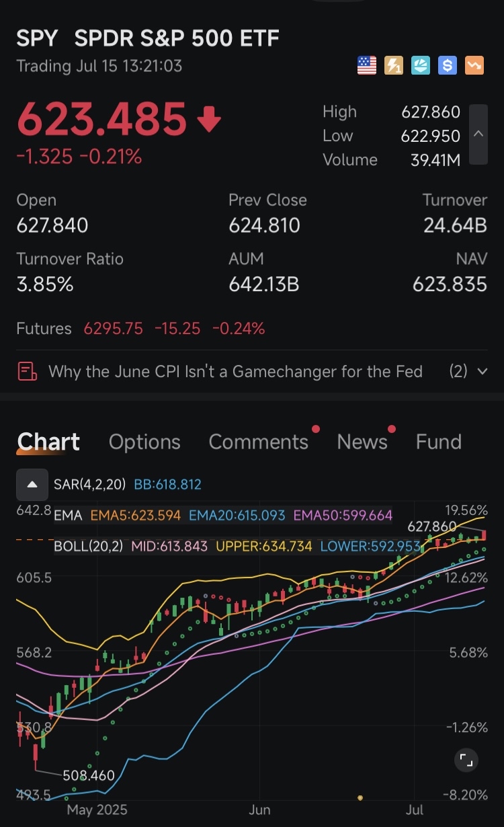
Task: Go to the News tab
Action: coord(362,442)
